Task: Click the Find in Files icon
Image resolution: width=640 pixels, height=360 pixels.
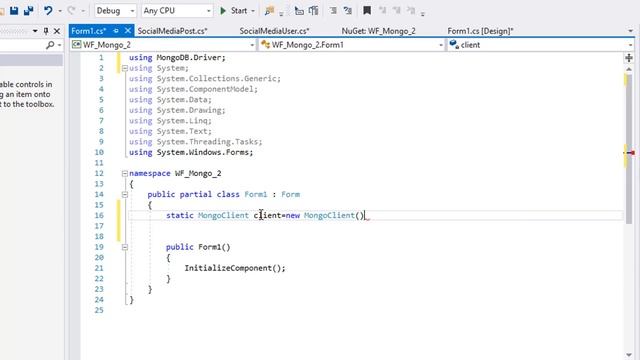Action: 269,11
